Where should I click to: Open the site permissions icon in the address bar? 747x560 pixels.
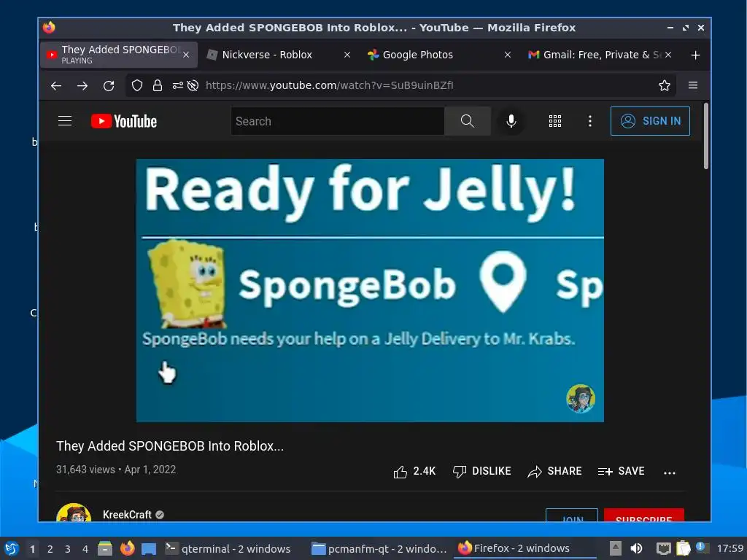click(x=178, y=86)
